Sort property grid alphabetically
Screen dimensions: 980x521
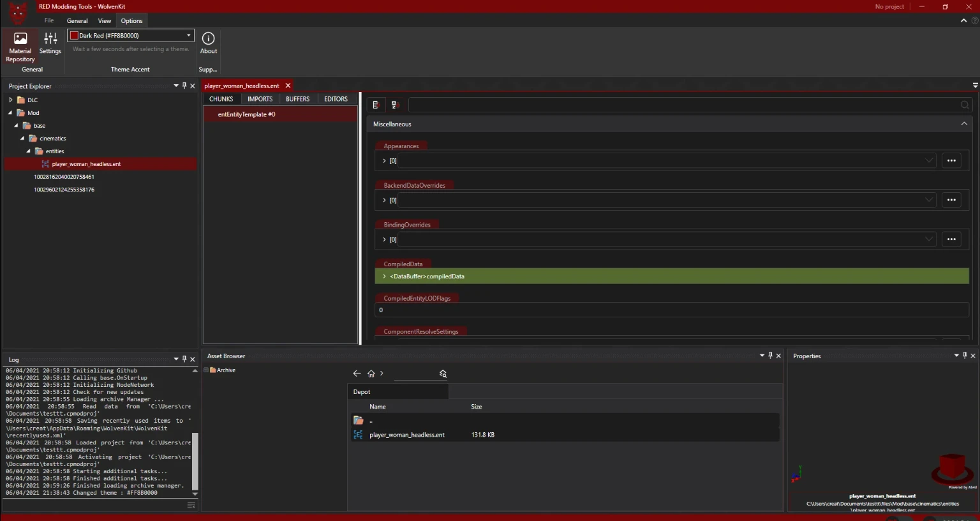(394, 105)
